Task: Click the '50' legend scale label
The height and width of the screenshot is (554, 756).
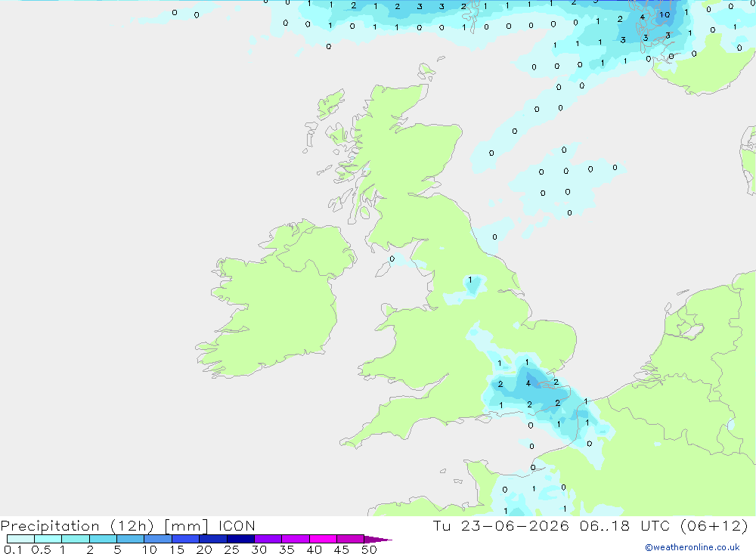Action: click(369, 549)
